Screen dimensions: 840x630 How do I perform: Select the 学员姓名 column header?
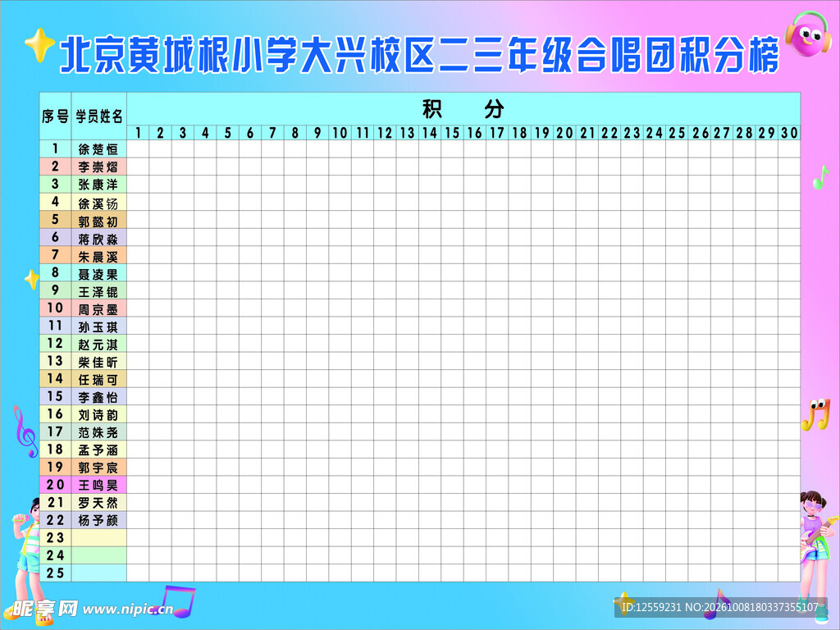99,116
